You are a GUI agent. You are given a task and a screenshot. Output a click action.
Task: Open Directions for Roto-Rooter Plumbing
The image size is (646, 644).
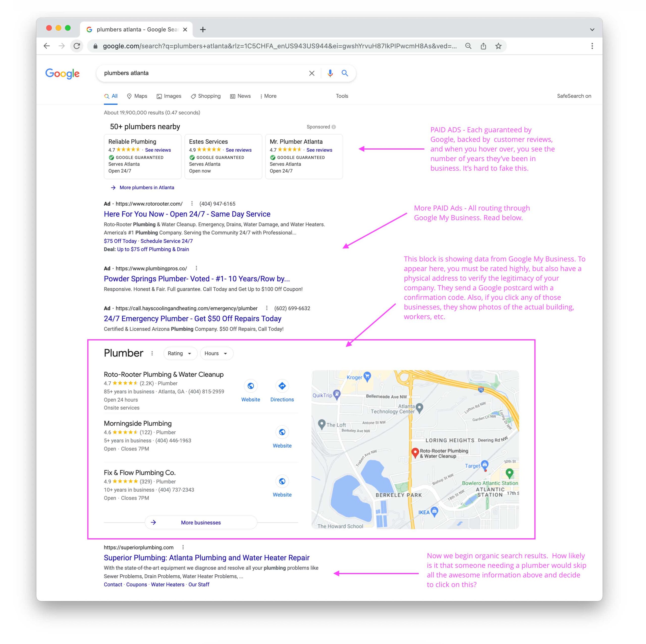click(282, 386)
